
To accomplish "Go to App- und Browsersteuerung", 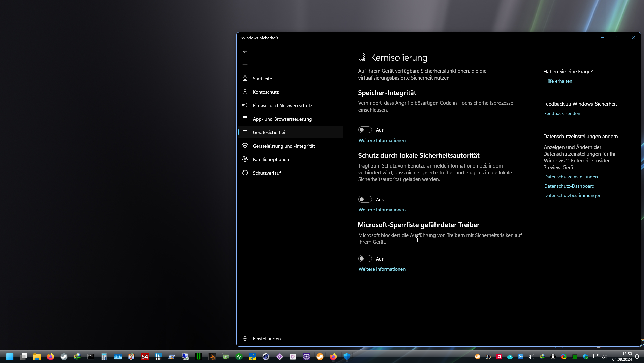I will pyautogui.click(x=291, y=119).
